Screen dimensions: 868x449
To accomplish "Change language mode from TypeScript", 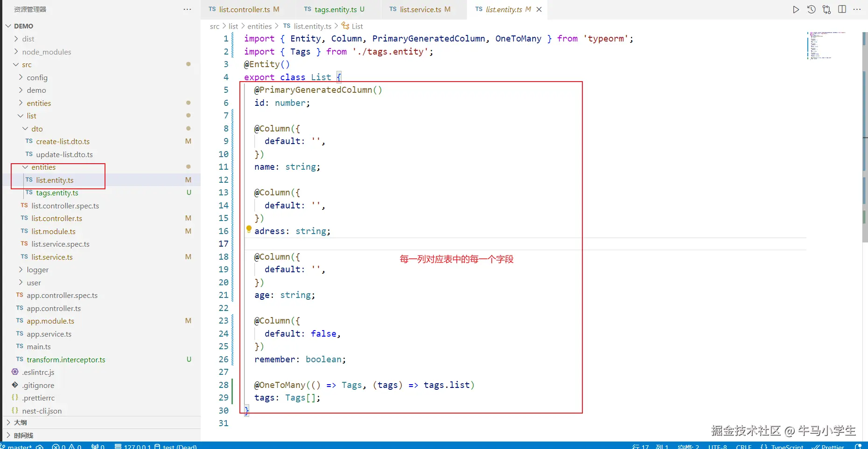I will point(782,446).
